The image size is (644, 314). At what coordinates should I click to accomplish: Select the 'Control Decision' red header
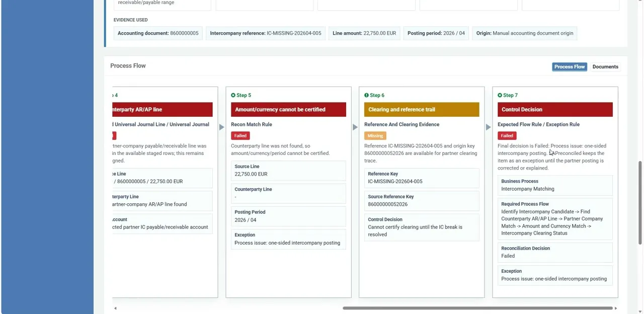(555, 109)
